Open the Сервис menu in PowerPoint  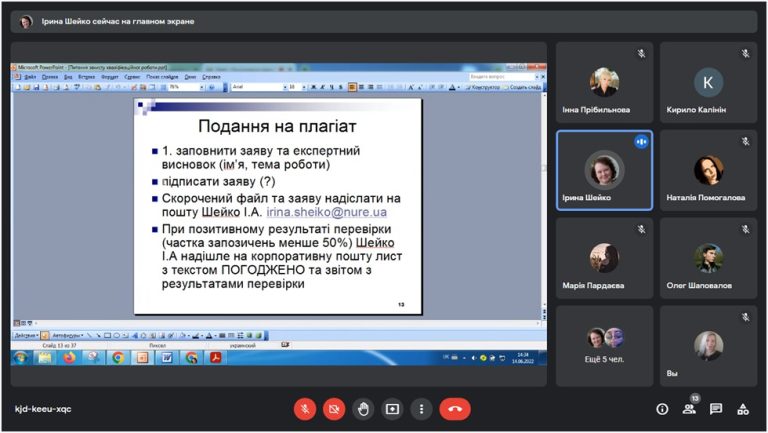point(132,77)
